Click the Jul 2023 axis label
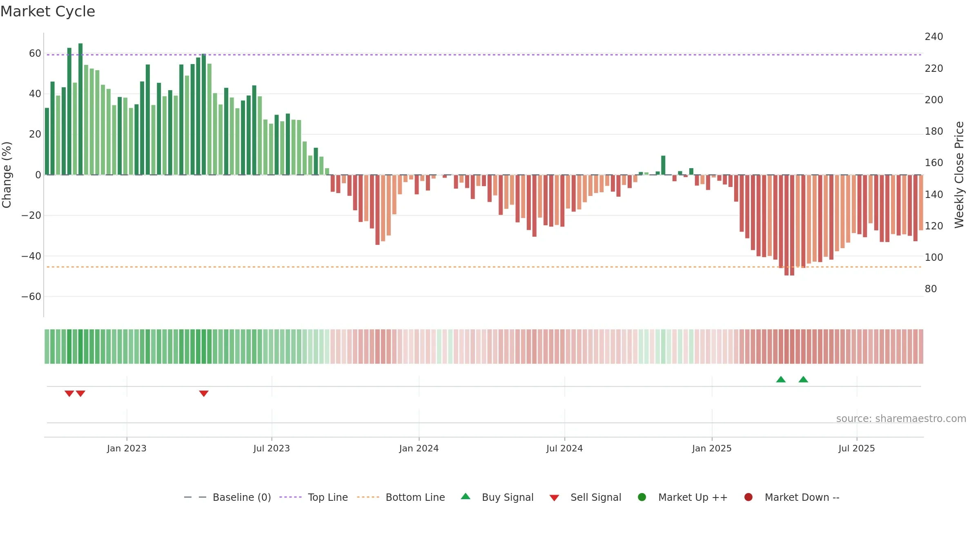The width and height of the screenshot is (980, 551). [x=272, y=448]
